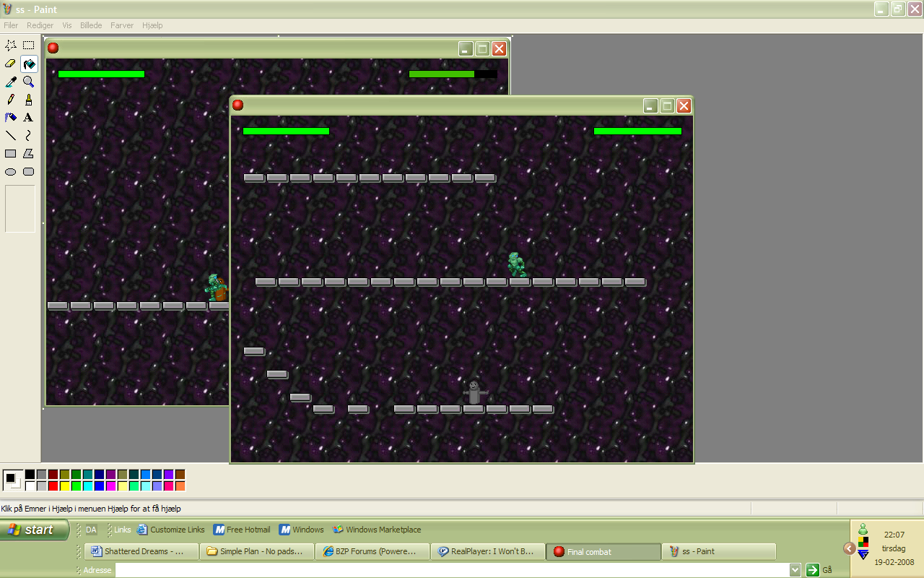Image resolution: width=924 pixels, height=578 pixels.
Task: Open the Vis menu
Action: [x=67, y=25]
